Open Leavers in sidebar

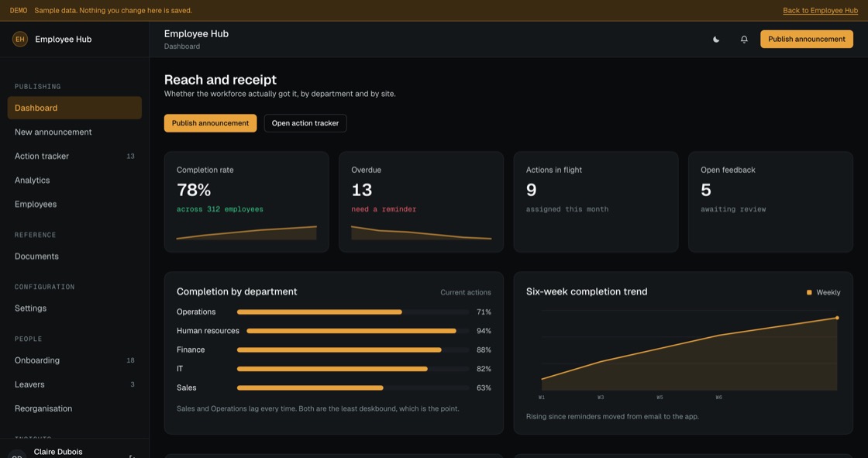pyautogui.click(x=74, y=384)
